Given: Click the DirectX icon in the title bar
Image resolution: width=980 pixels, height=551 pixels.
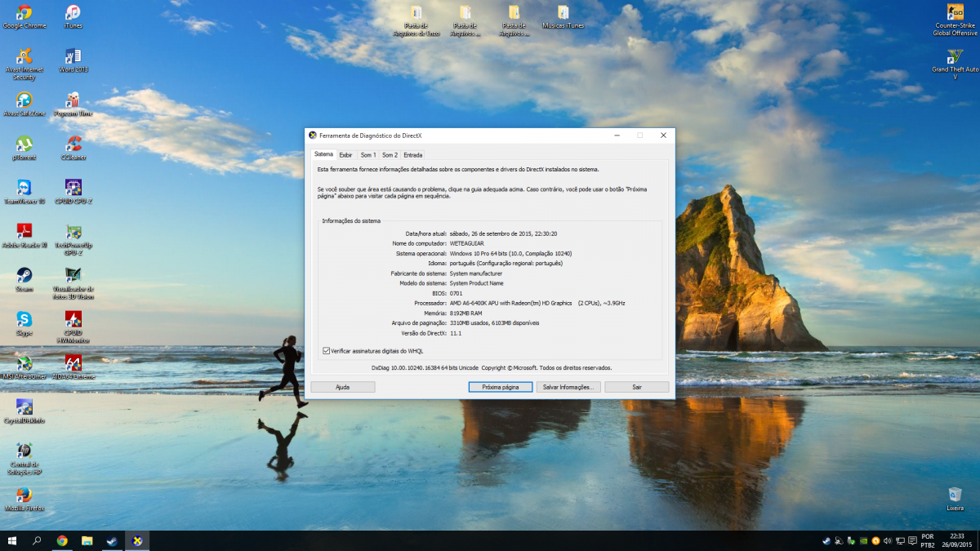Looking at the screenshot, I should [313, 135].
